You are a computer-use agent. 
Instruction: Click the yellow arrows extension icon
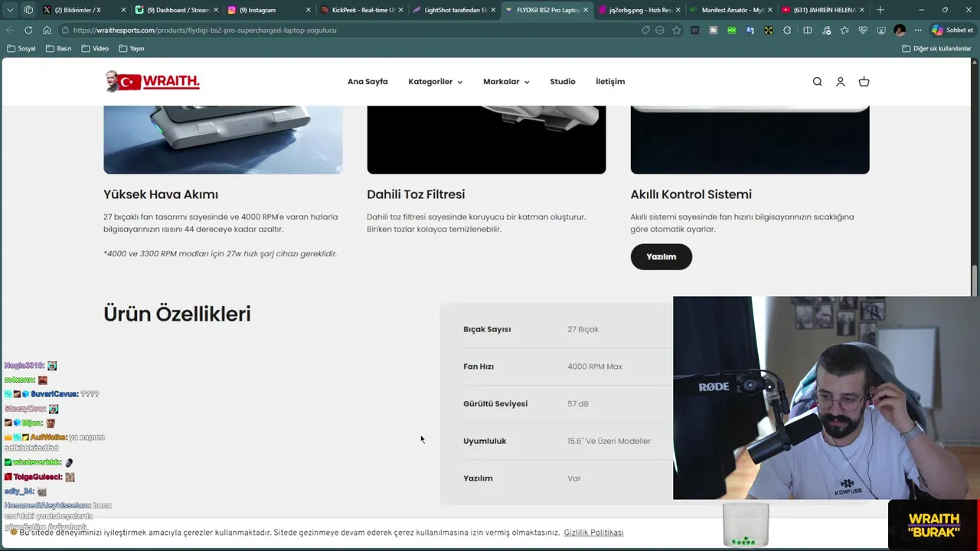point(768,30)
